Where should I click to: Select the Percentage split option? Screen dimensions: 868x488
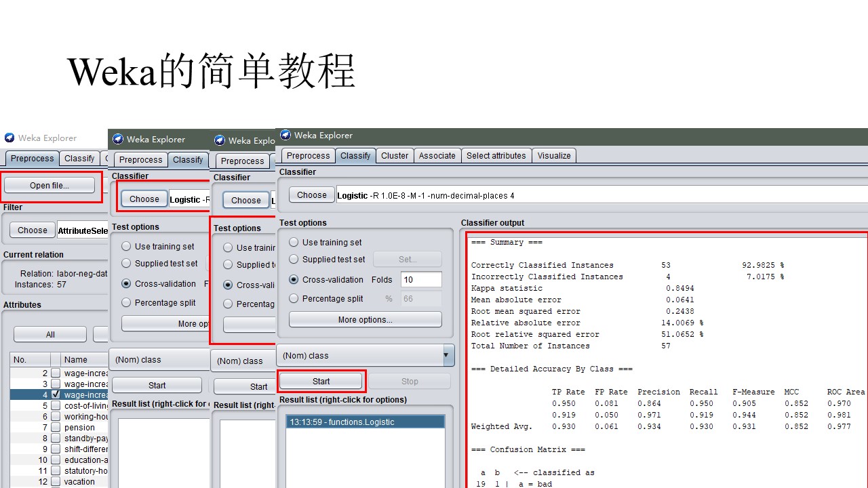click(x=294, y=298)
